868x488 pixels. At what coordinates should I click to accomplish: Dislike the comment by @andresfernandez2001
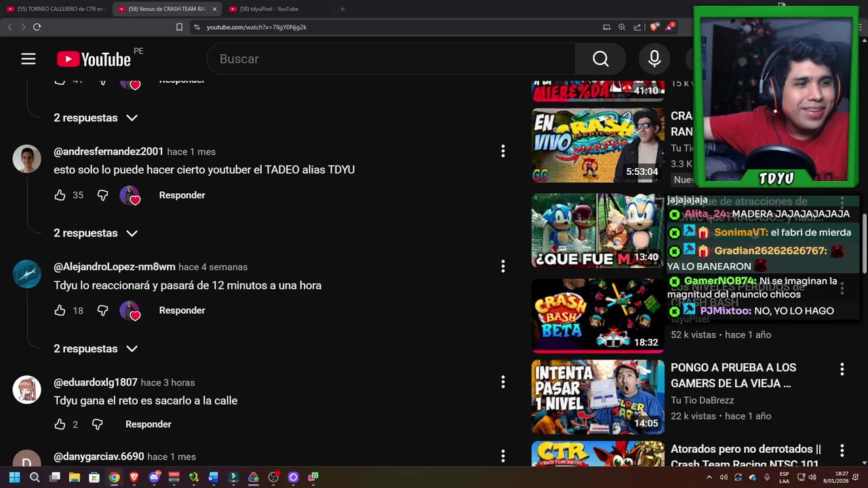pos(102,195)
